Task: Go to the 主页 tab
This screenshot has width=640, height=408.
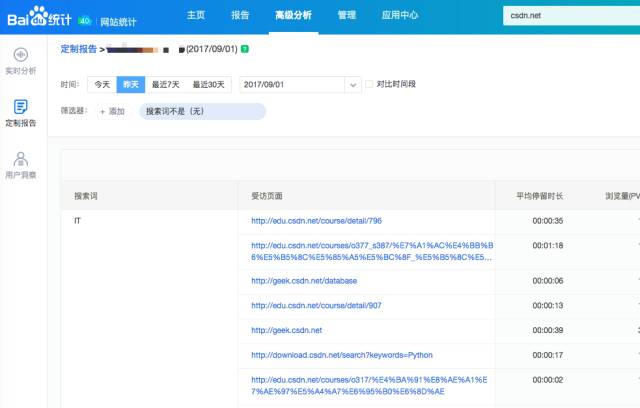Action: [196, 16]
